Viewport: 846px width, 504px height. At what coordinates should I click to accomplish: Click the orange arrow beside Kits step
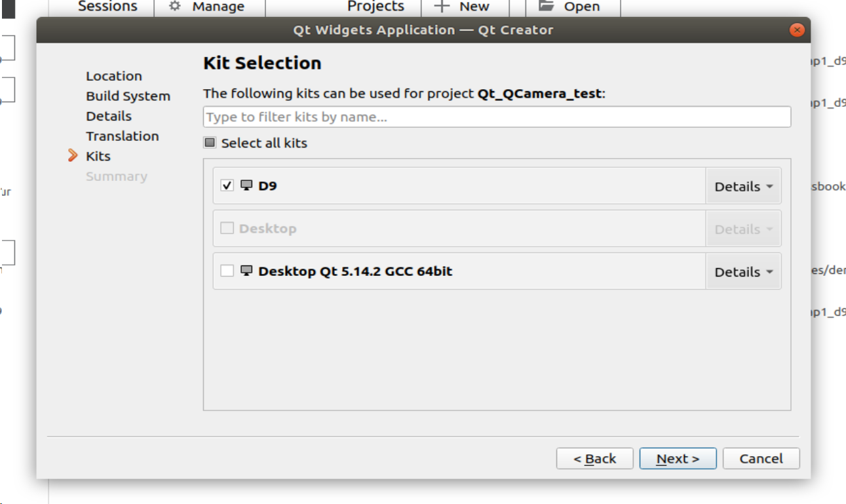[73, 156]
